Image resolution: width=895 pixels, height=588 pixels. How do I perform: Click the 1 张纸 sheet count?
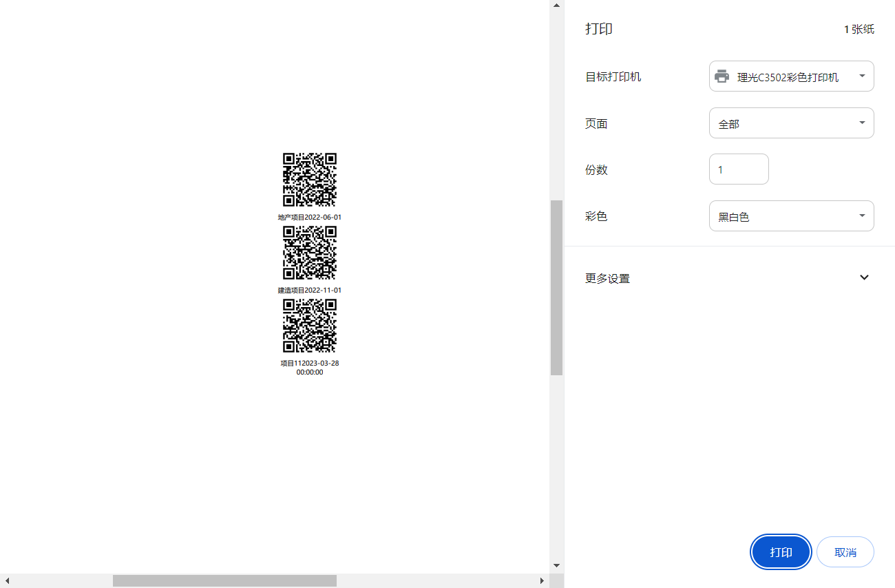click(859, 30)
